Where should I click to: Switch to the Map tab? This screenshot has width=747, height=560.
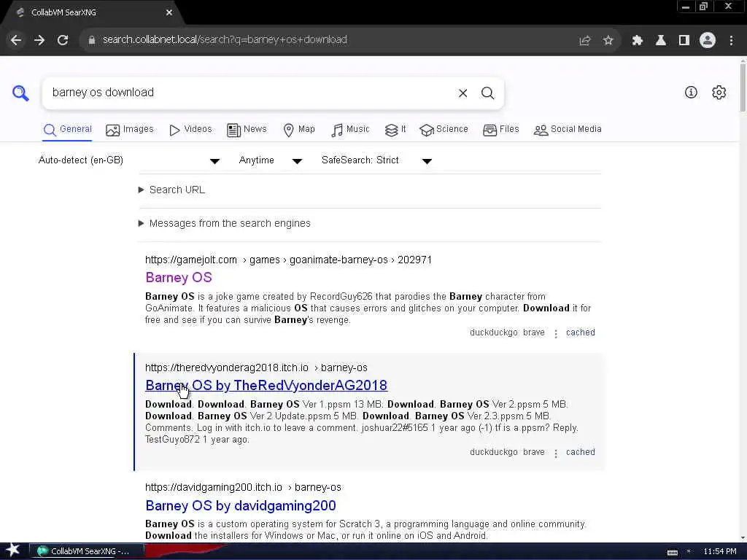tap(299, 130)
